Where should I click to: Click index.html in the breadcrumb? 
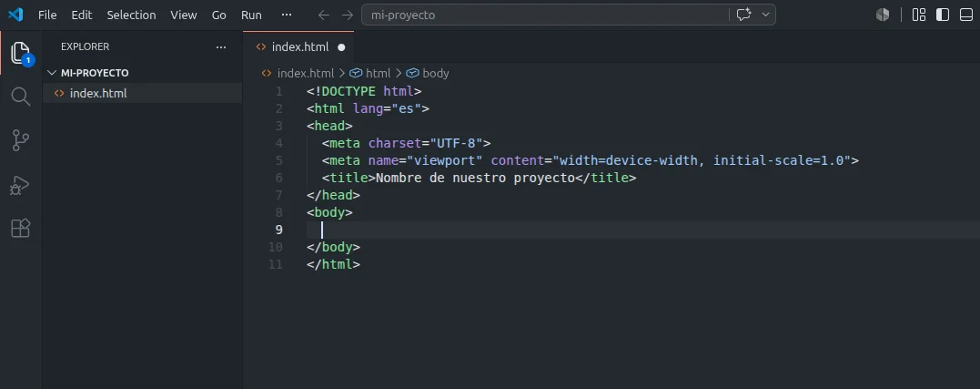tap(306, 73)
